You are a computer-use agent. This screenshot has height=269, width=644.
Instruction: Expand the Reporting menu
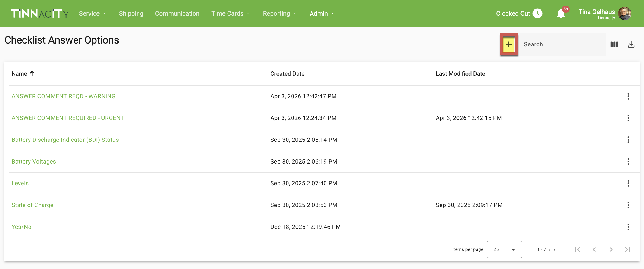(280, 13)
